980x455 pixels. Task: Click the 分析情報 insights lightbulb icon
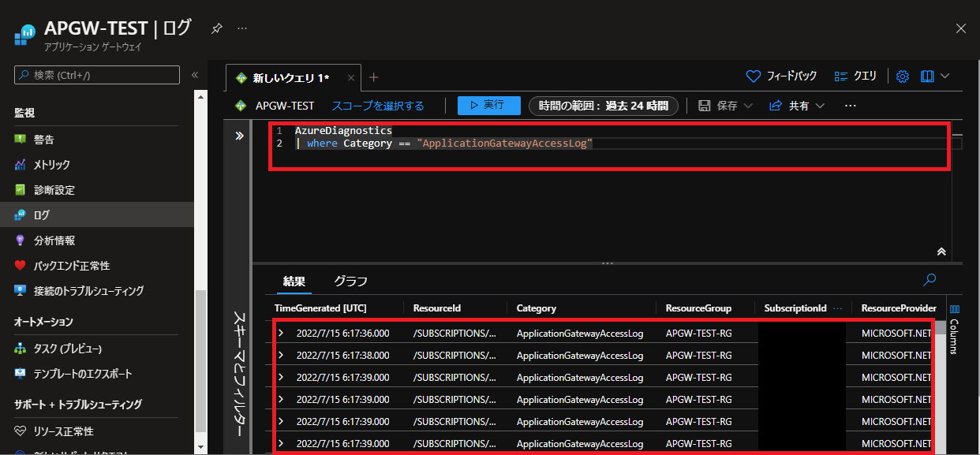click(x=21, y=241)
